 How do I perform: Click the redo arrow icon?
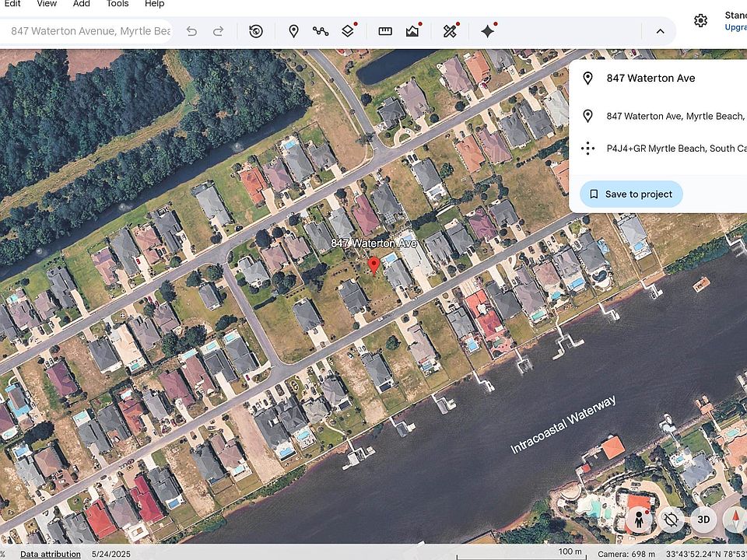pyautogui.click(x=218, y=31)
